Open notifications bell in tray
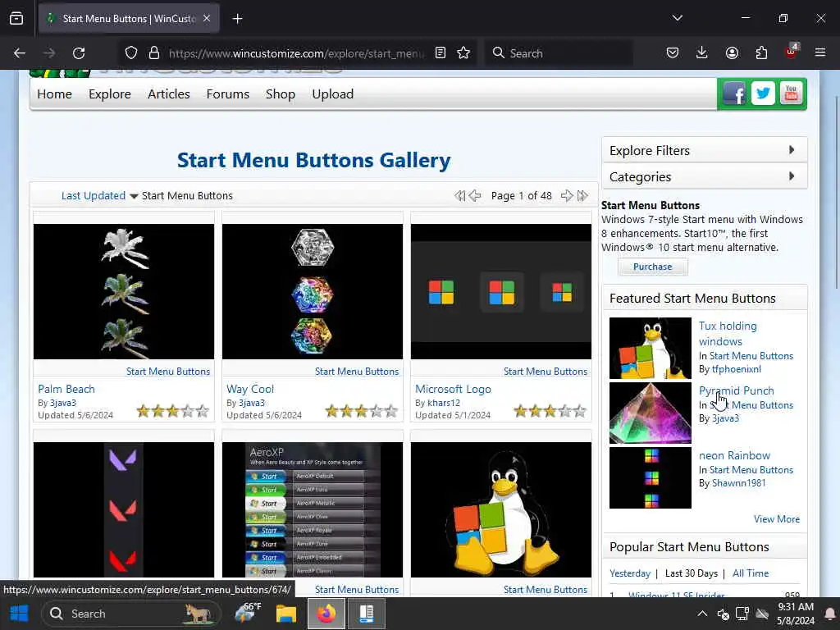Viewport: 840px width, 630px height. pos(830,614)
